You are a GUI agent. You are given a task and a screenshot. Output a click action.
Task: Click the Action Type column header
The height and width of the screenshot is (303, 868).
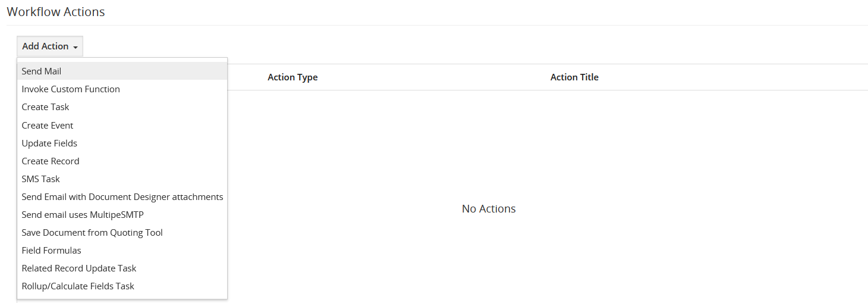[x=293, y=77]
